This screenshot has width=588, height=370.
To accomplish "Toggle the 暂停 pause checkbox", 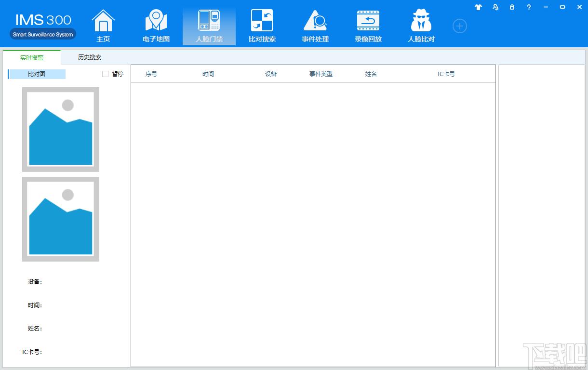I will tap(106, 74).
